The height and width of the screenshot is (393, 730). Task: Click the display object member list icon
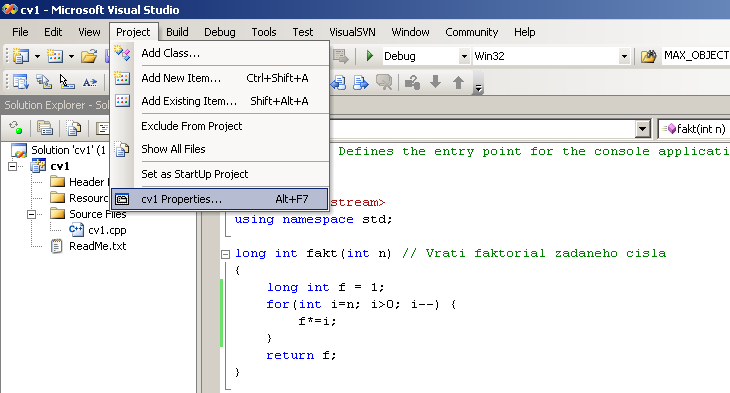tap(20, 82)
